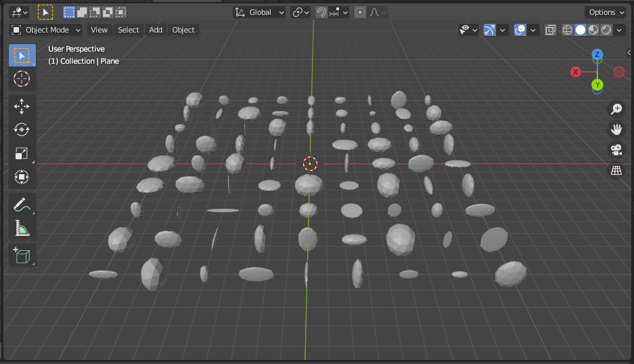Image resolution: width=634 pixels, height=364 pixels.
Task: Select the Select Box tool
Action: tap(22, 56)
